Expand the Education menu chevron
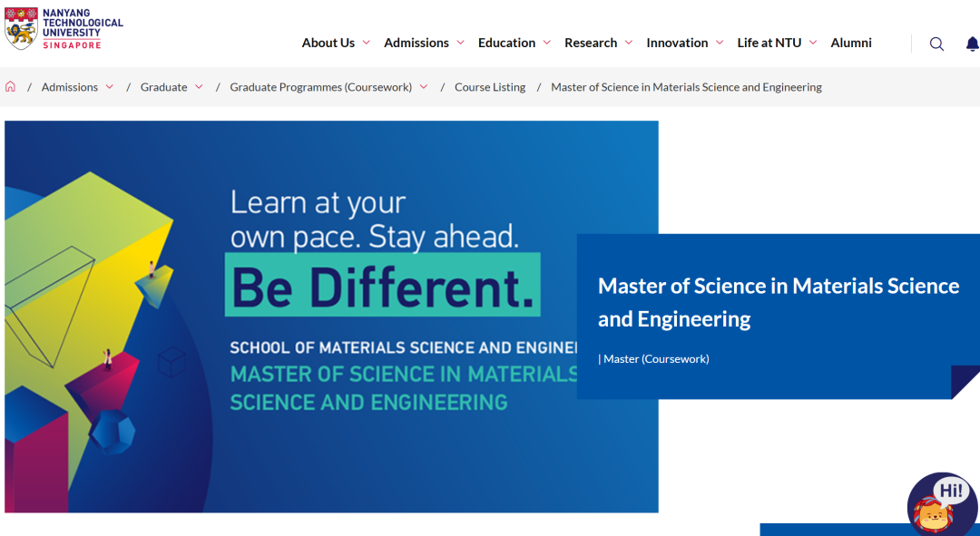This screenshot has width=980, height=536. click(546, 43)
